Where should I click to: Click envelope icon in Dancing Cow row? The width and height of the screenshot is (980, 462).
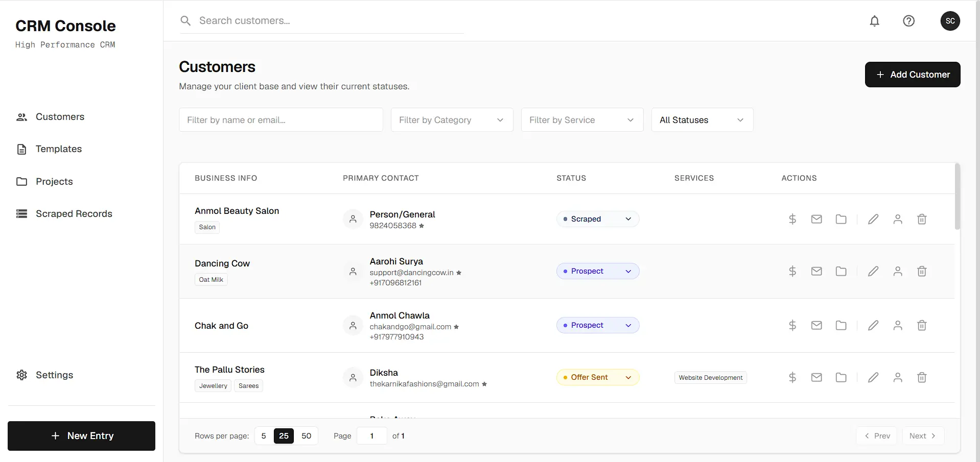tap(816, 271)
